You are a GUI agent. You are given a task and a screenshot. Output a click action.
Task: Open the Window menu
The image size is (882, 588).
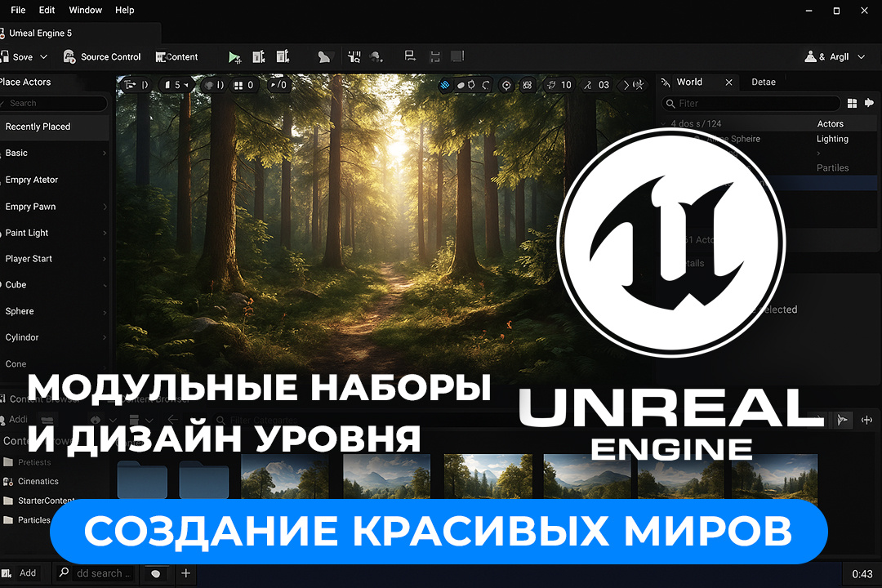[x=86, y=10]
